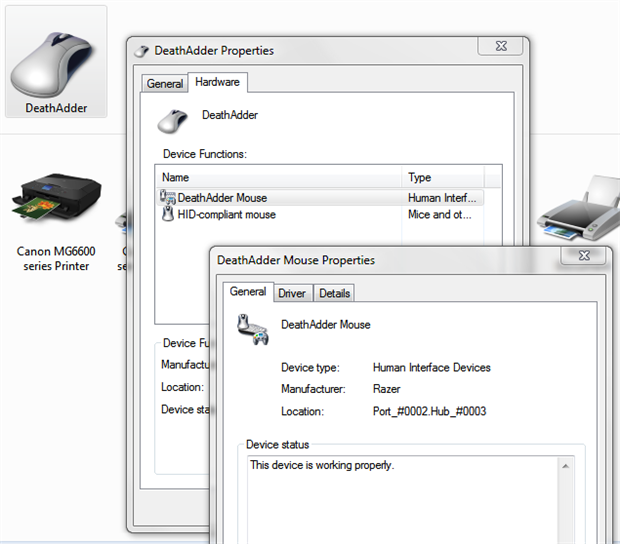This screenshot has height=544, width=620.
Task: Click the 'Human Interface Devices' value
Action: (431, 368)
